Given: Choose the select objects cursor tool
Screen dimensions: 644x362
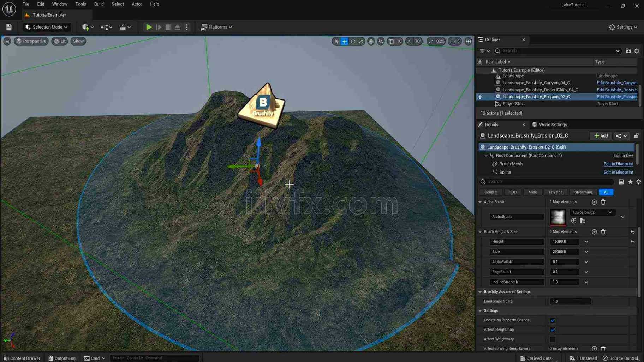Looking at the screenshot, I should [336, 41].
